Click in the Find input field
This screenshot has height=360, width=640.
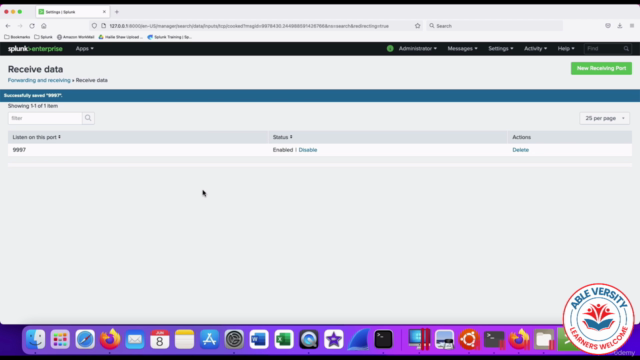pyautogui.click(x=604, y=49)
